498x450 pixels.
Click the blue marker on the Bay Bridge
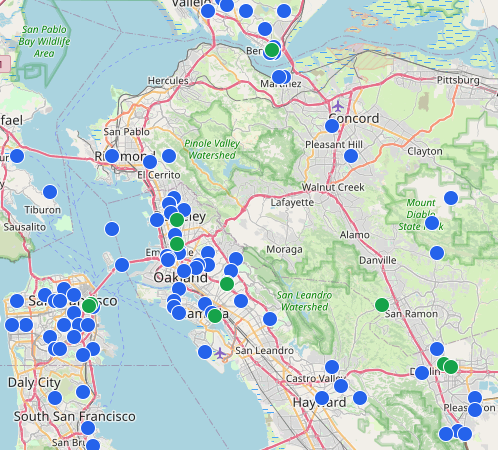click(x=122, y=265)
